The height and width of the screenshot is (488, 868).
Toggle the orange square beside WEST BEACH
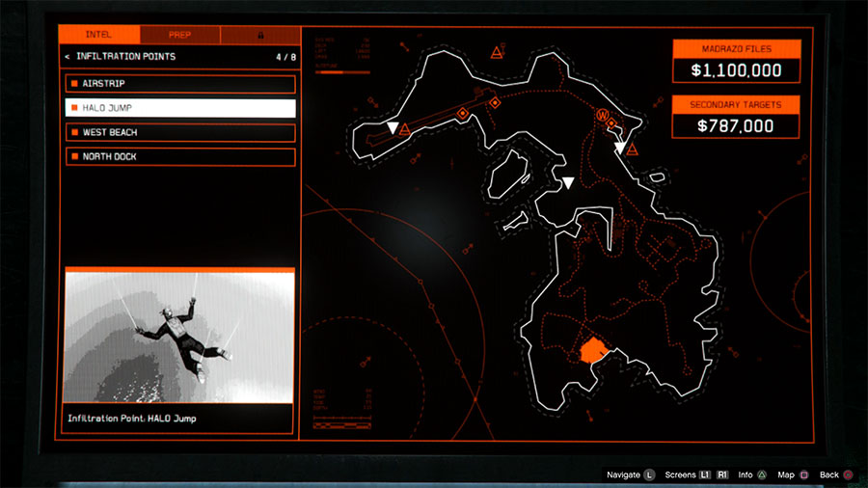tap(74, 132)
